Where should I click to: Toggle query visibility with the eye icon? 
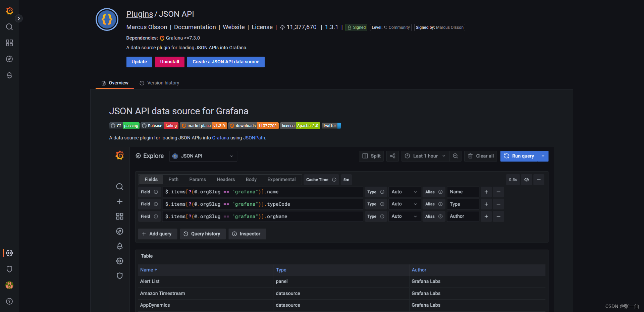526,180
